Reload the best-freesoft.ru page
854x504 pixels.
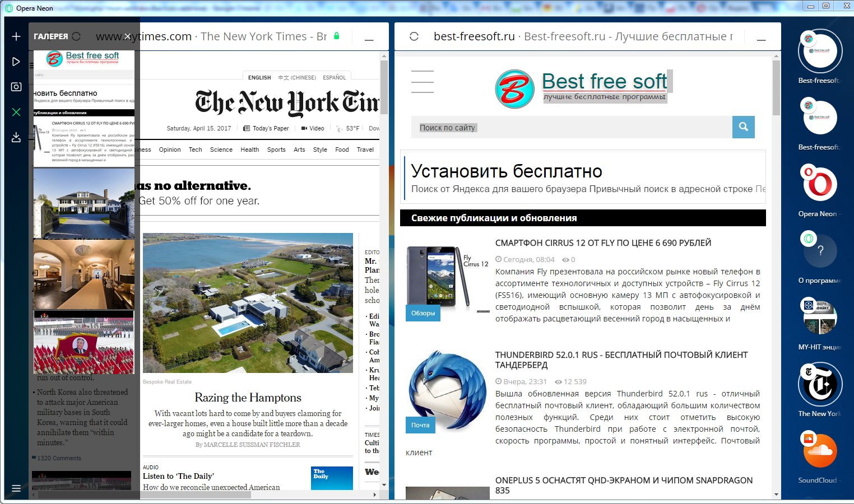pos(414,36)
